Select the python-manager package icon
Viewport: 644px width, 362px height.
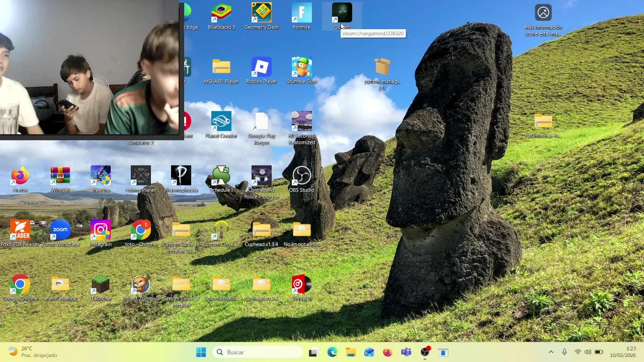click(x=382, y=74)
